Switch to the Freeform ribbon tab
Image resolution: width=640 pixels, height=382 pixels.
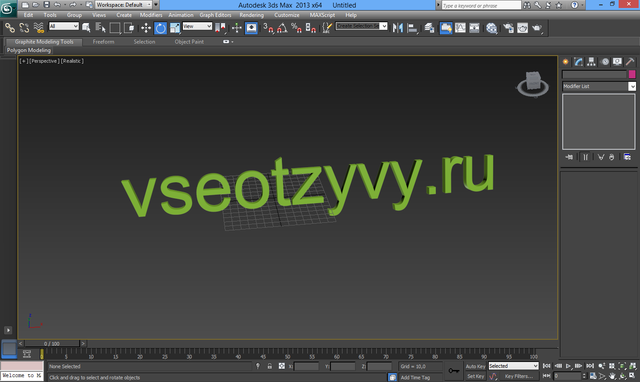(103, 42)
